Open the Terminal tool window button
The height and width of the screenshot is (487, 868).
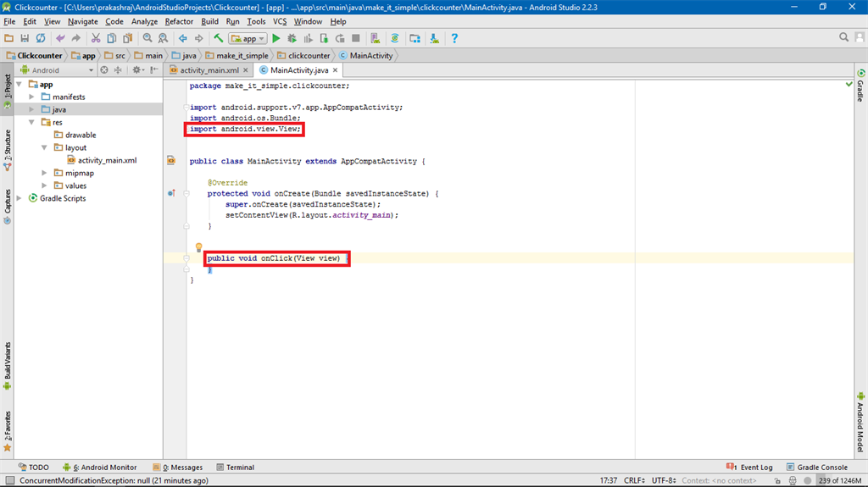tap(235, 467)
